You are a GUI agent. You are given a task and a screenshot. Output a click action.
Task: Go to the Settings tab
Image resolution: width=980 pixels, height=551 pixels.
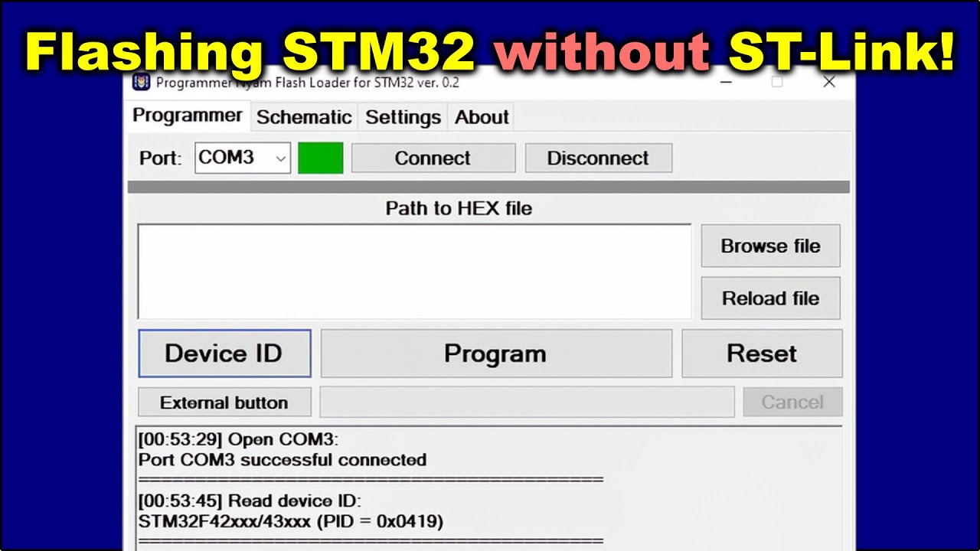point(403,117)
